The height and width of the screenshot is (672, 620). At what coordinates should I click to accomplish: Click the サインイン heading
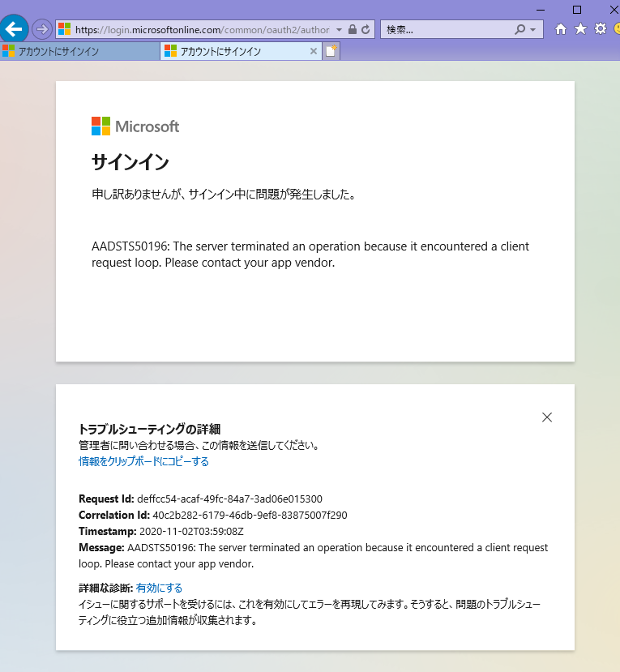click(130, 162)
